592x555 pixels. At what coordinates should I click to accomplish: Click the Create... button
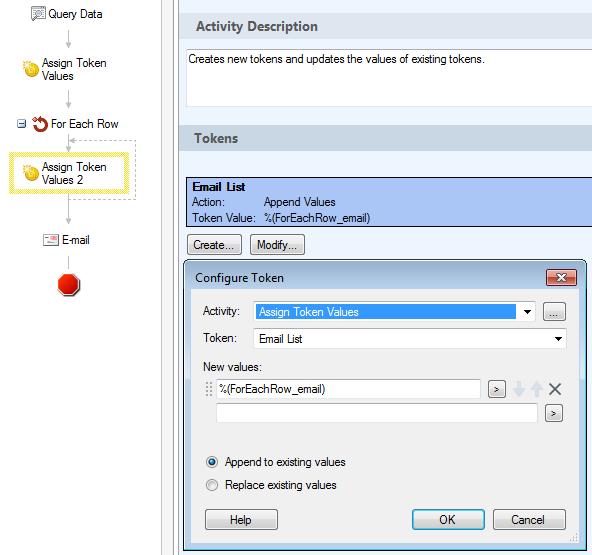pos(214,245)
